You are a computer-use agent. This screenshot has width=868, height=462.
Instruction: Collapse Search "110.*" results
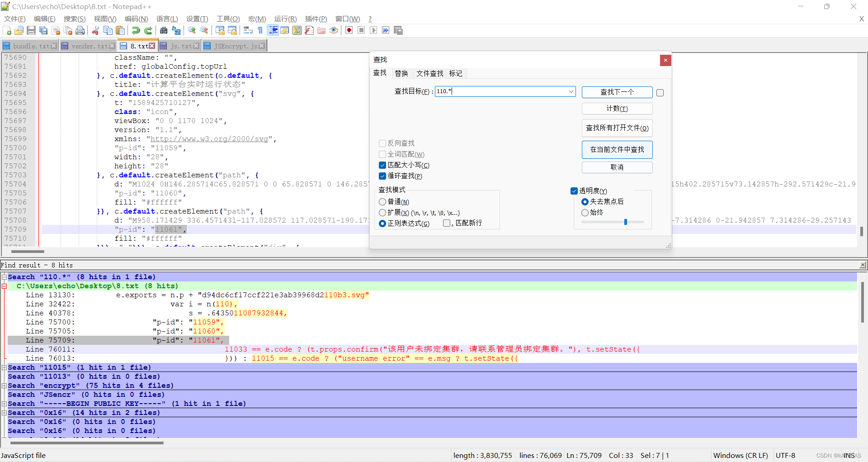click(4, 277)
